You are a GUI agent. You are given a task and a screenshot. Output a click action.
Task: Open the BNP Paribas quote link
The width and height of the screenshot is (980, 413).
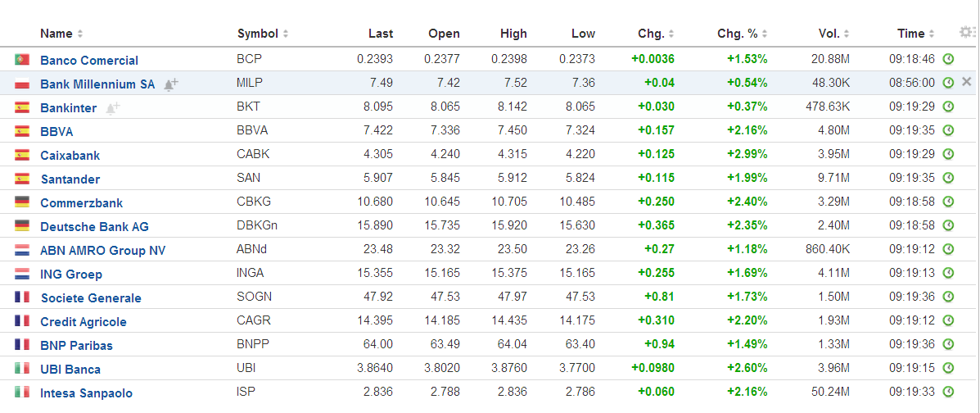pyautogui.click(x=76, y=346)
